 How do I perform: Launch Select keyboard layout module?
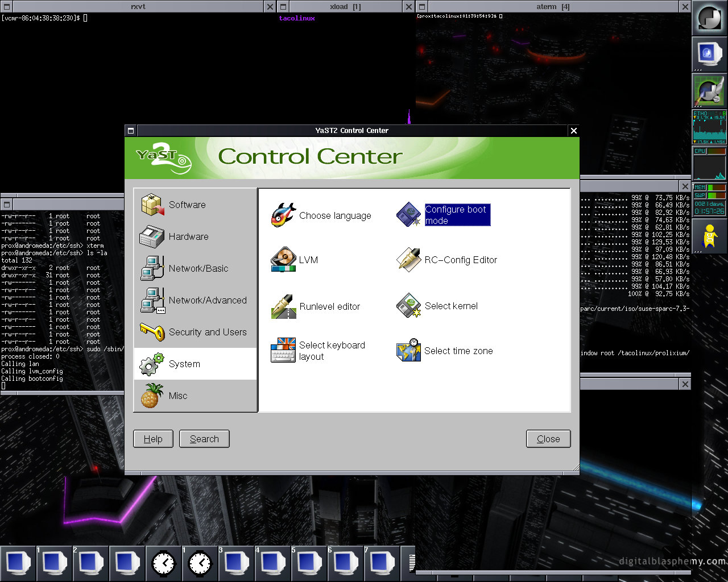[x=318, y=351]
